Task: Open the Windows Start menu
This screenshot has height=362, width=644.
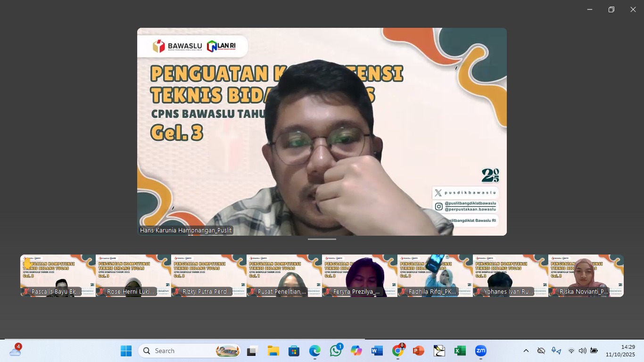Action: 125,351
